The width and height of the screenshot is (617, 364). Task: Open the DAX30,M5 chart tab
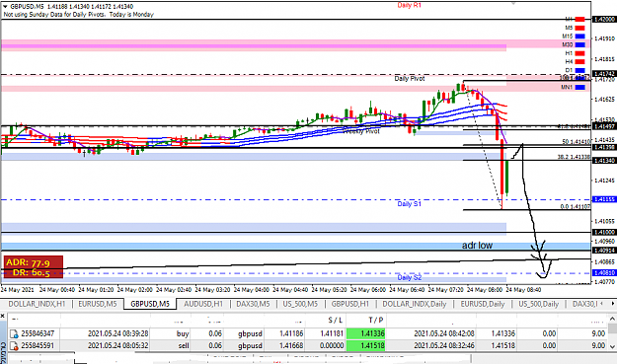(253, 304)
